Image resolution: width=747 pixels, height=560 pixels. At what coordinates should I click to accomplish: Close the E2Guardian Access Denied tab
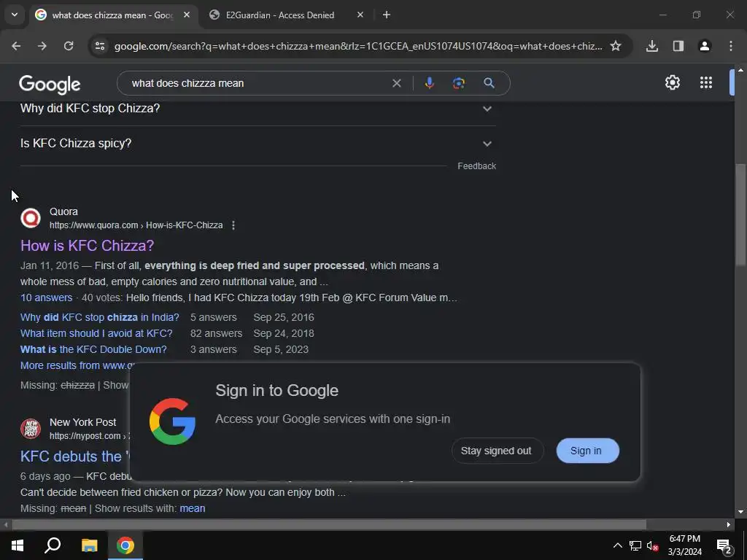[x=360, y=15]
